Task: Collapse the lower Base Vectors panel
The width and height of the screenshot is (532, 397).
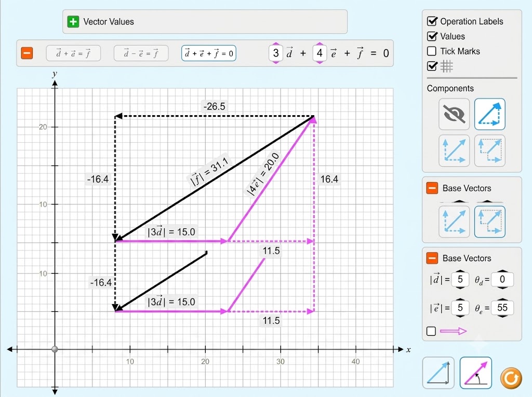Action: [432, 258]
